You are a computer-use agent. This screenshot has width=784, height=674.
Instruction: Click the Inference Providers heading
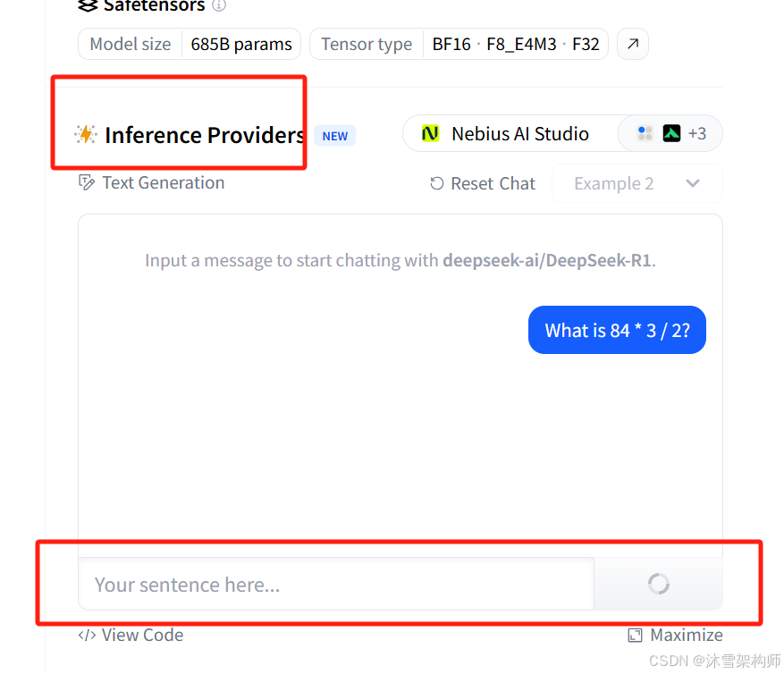coord(205,135)
